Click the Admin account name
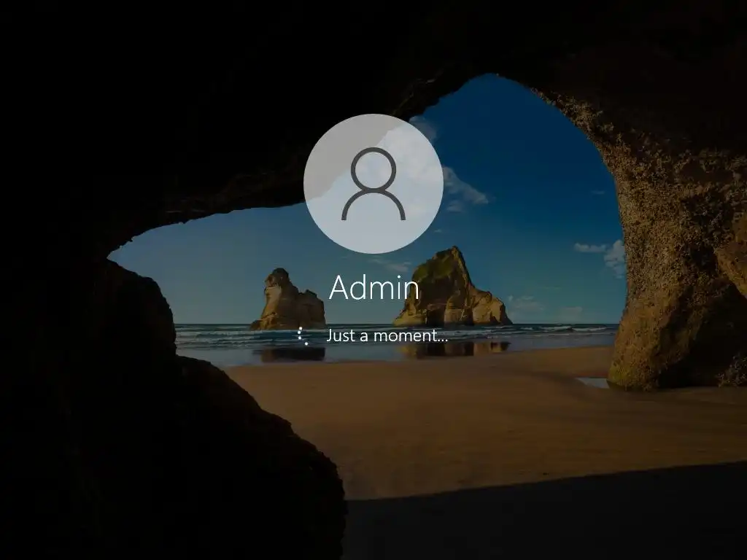 [x=374, y=287]
